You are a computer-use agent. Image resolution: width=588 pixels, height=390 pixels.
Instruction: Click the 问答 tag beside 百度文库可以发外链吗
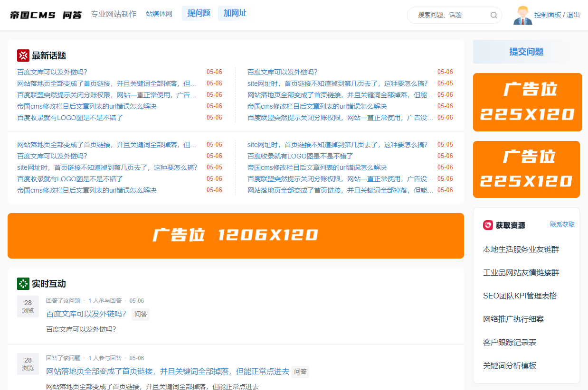point(141,314)
